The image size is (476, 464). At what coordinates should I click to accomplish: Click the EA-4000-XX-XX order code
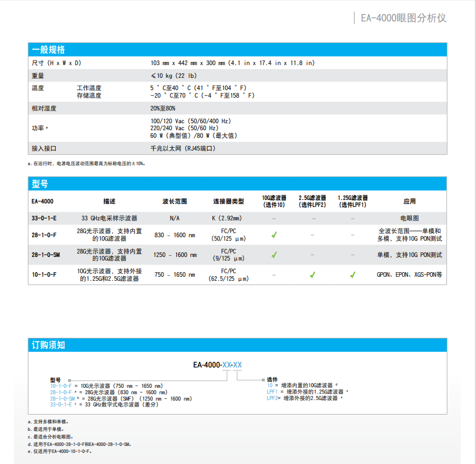click(x=218, y=365)
